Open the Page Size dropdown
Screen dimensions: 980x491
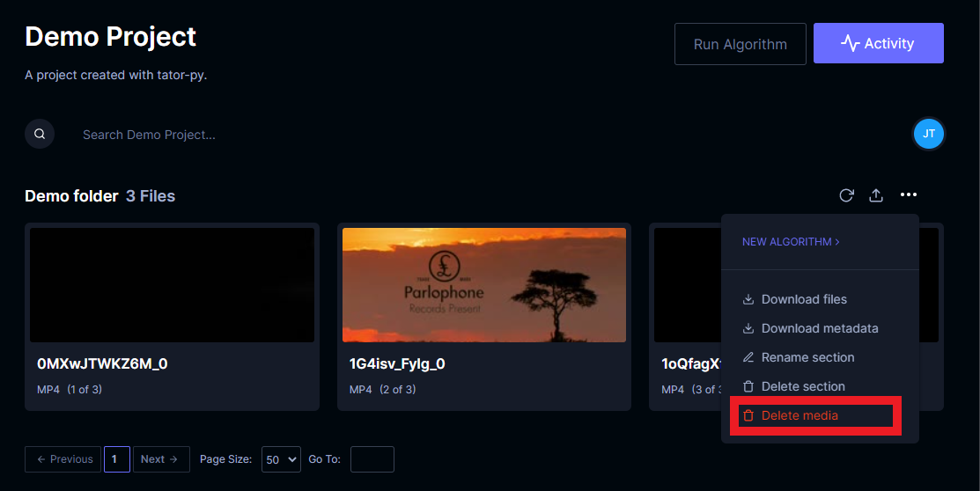coord(281,459)
